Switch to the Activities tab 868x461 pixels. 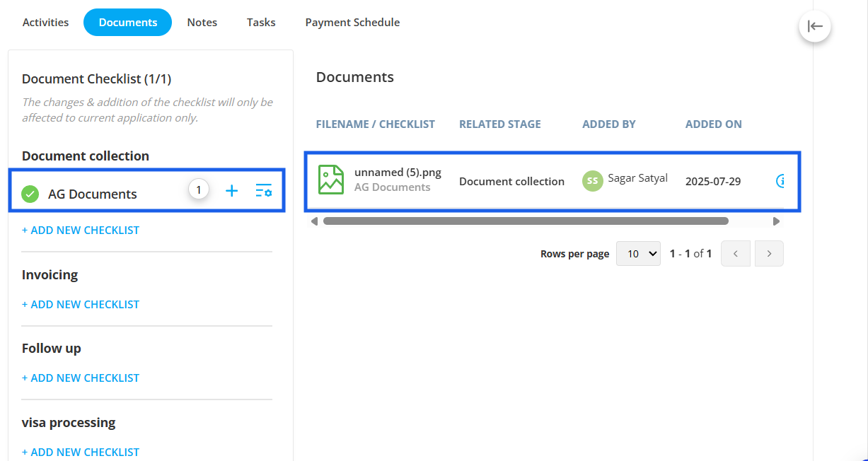pyautogui.click(x=45, y=23)
